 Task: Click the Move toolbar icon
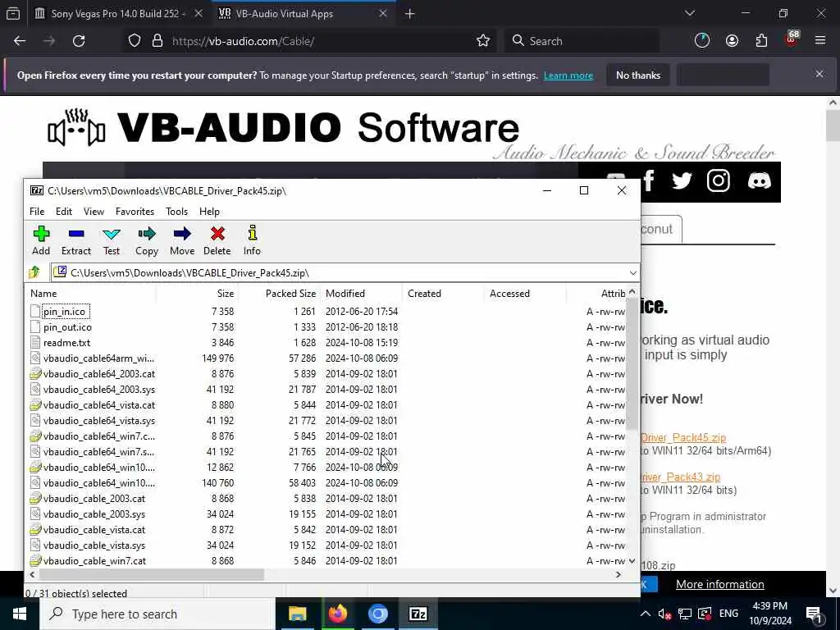tap(182, 240)
